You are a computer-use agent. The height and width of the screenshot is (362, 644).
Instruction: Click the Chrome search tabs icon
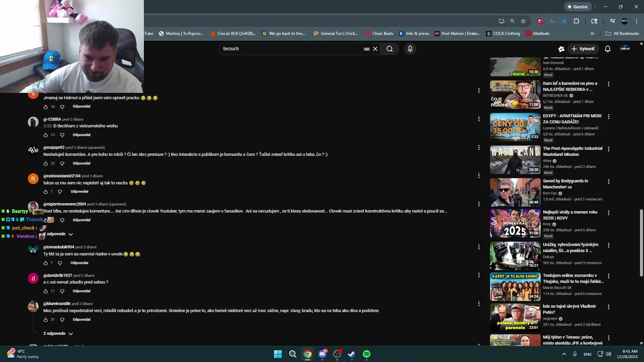pos(594,21)
